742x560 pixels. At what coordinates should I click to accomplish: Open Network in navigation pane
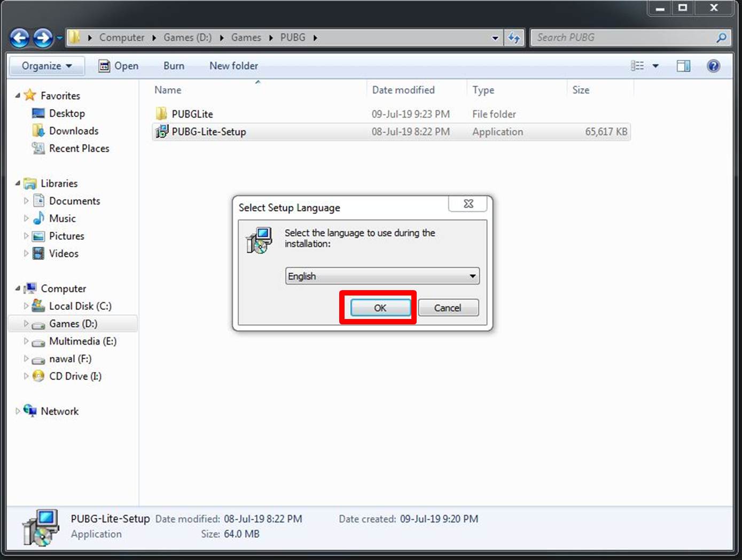coord(59,411)
